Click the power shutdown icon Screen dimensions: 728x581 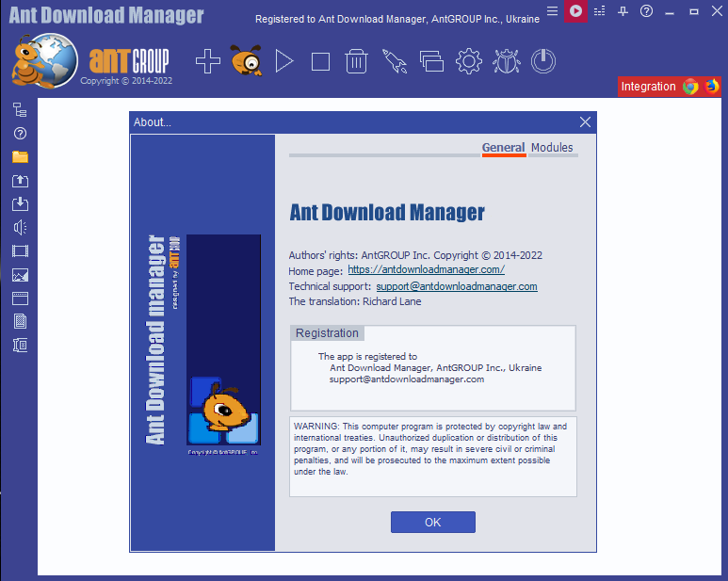pyautogui.click(x=542, y=61)
